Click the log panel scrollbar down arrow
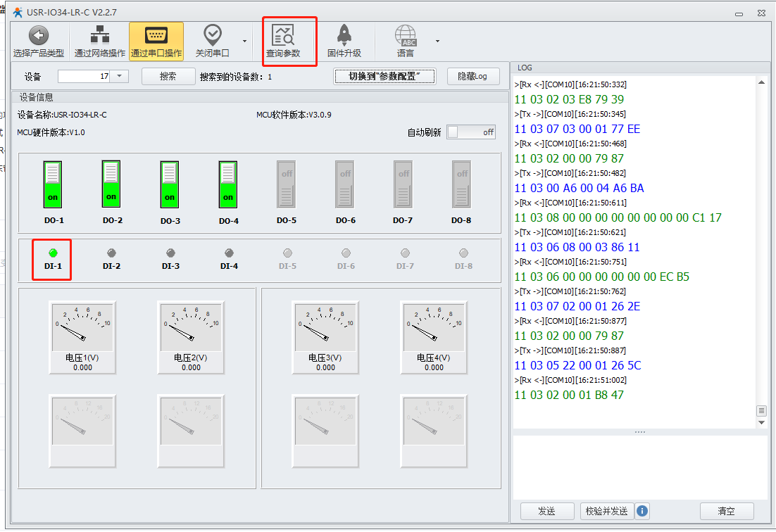776x532 pixels. pos(761,423)
